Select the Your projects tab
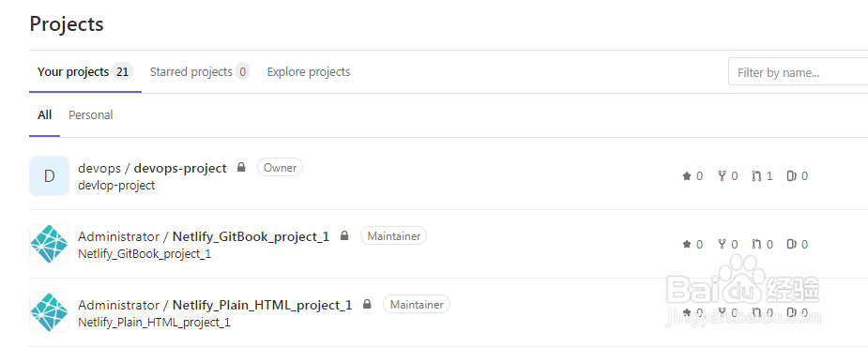 tap(84, 72)
